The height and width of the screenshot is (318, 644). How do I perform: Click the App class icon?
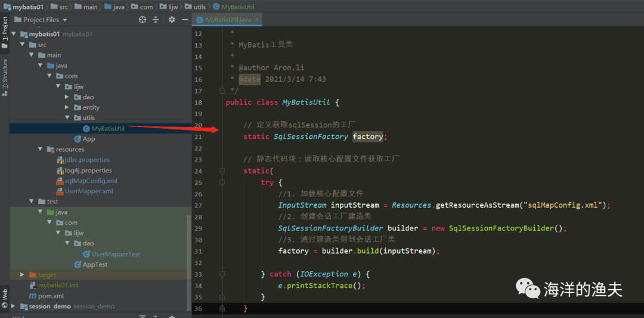coord(77,139)
